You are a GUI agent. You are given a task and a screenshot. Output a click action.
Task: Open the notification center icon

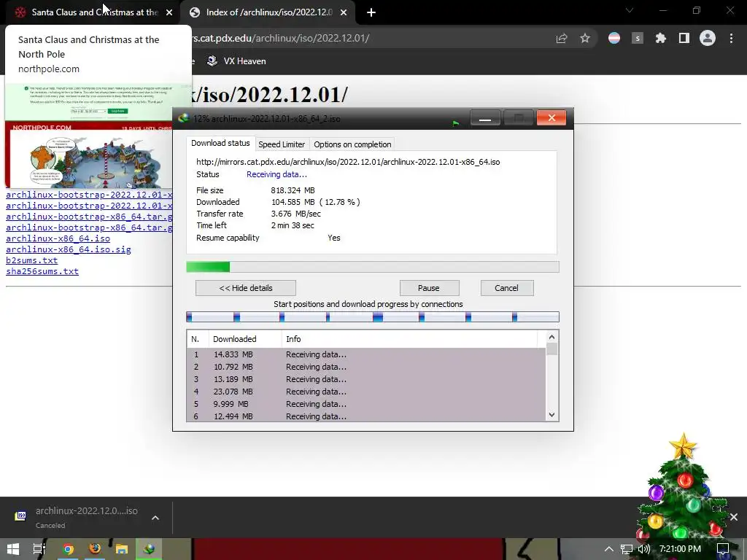(x=723, y=549)
